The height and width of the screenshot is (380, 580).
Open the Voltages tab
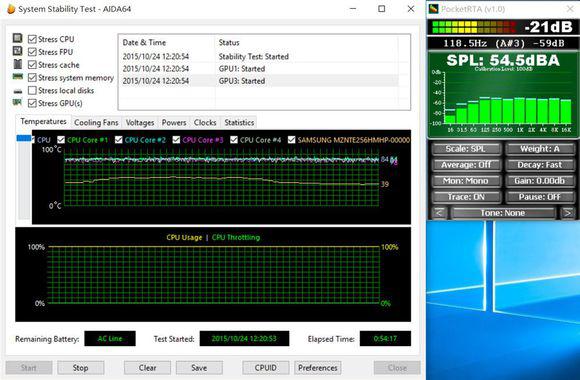point(140,122)
